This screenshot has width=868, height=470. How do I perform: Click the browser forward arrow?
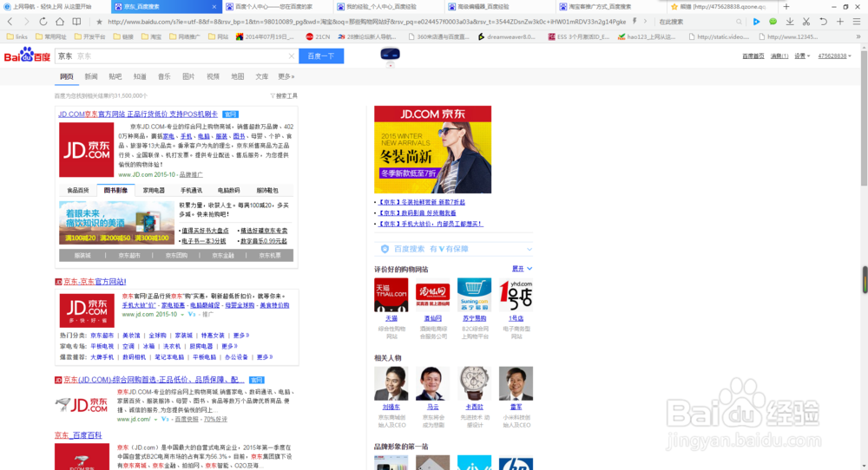[x=26, y=22]
